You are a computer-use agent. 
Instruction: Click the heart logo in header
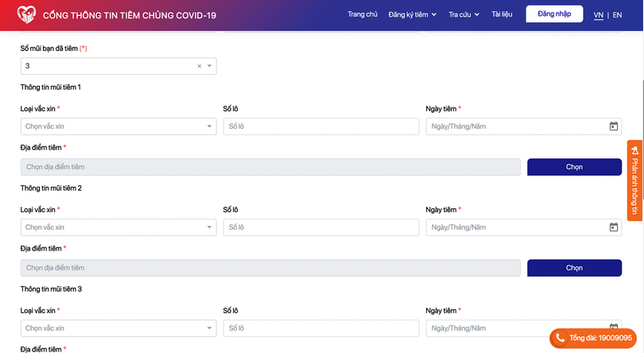click(x=27, y=14)
